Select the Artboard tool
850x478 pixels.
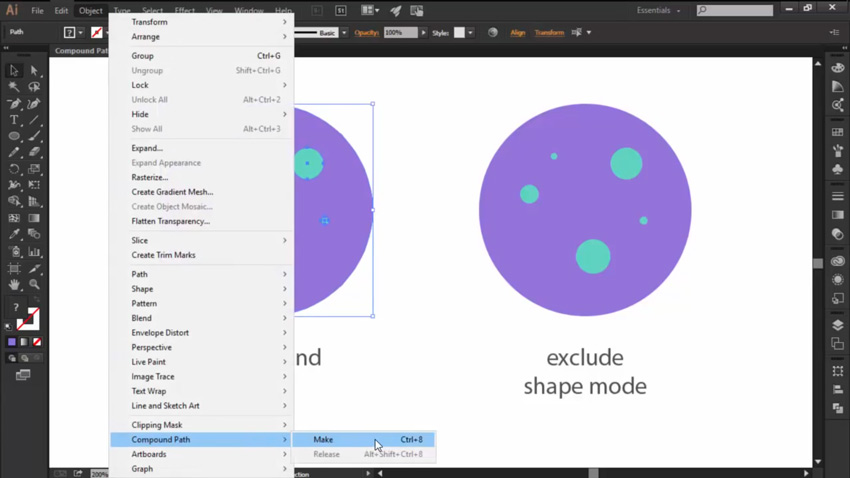click(x=14, y=268)
